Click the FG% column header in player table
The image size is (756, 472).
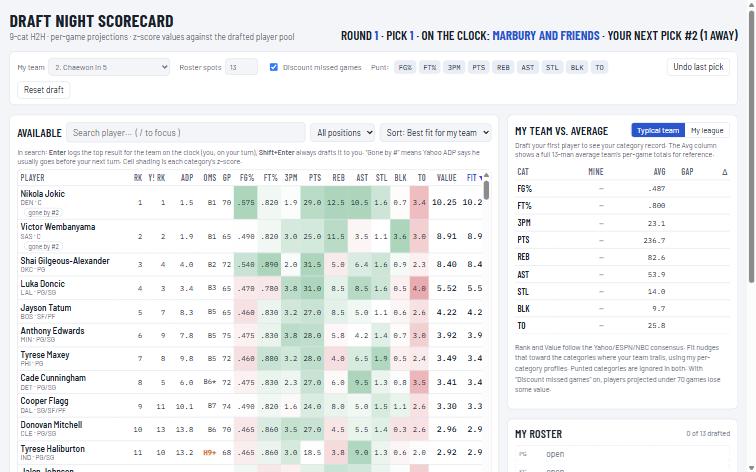(246, 178)
